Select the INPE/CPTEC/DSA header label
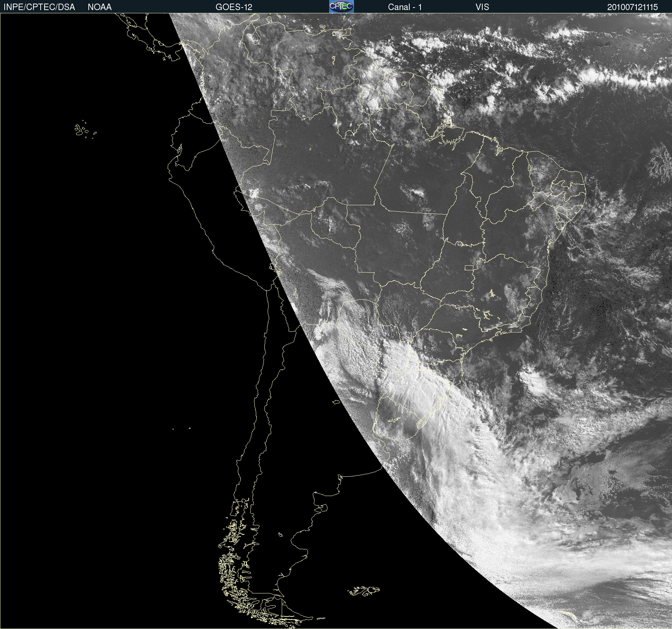This screenshot has width=672, height=629. (39, 7)
